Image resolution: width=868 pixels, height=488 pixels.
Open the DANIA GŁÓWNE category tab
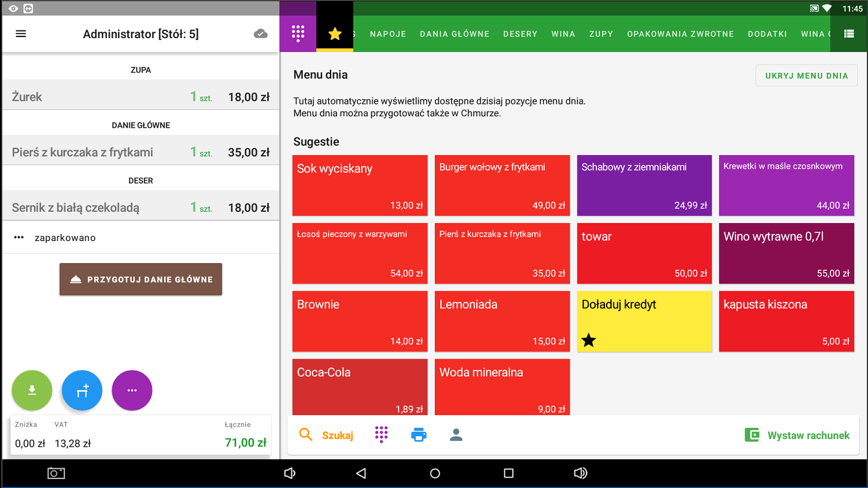tap(455, 34)
